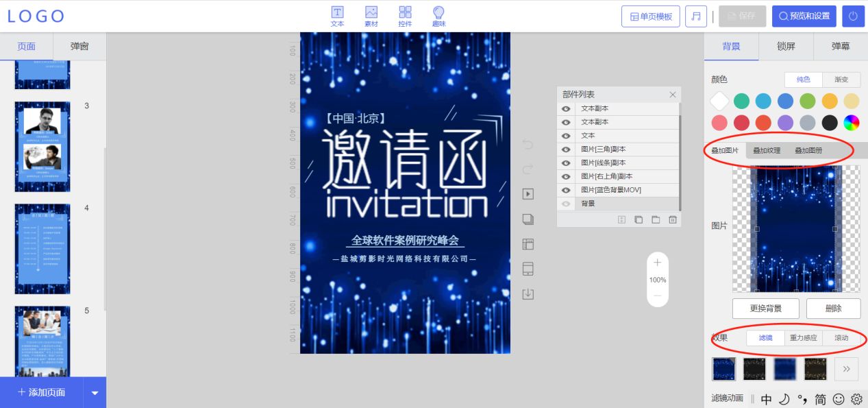This screenshot has height=408, width=868.
Task: Switch to the 页面 tab
Action: pos(27,47)
